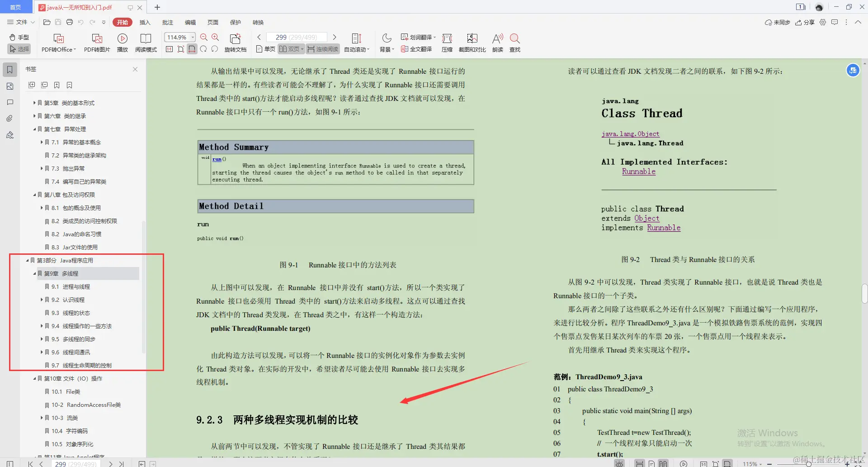The image size is (868, 467).
Task: Select the 开始 ribbon tab
Action: point(122,22)
